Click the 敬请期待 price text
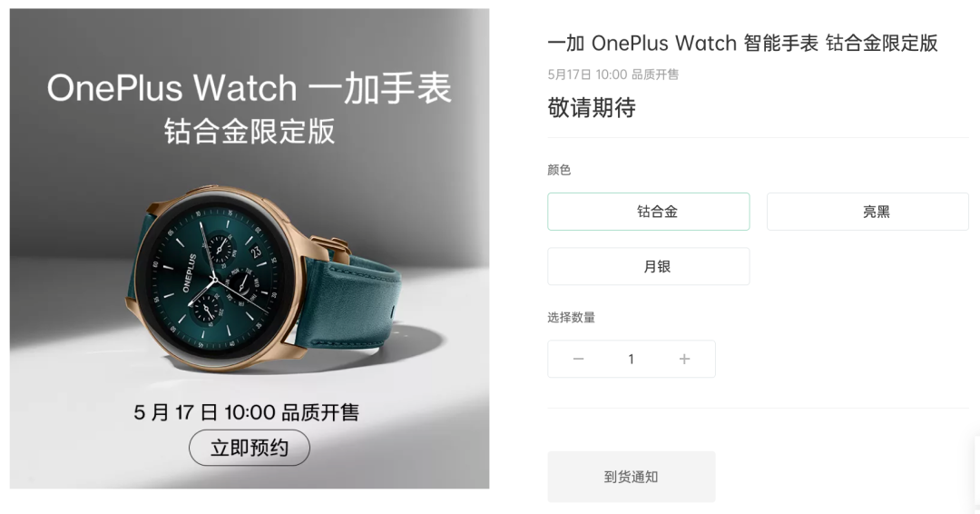The width and height of the screenshot is (980, 514). coord(592,107)
